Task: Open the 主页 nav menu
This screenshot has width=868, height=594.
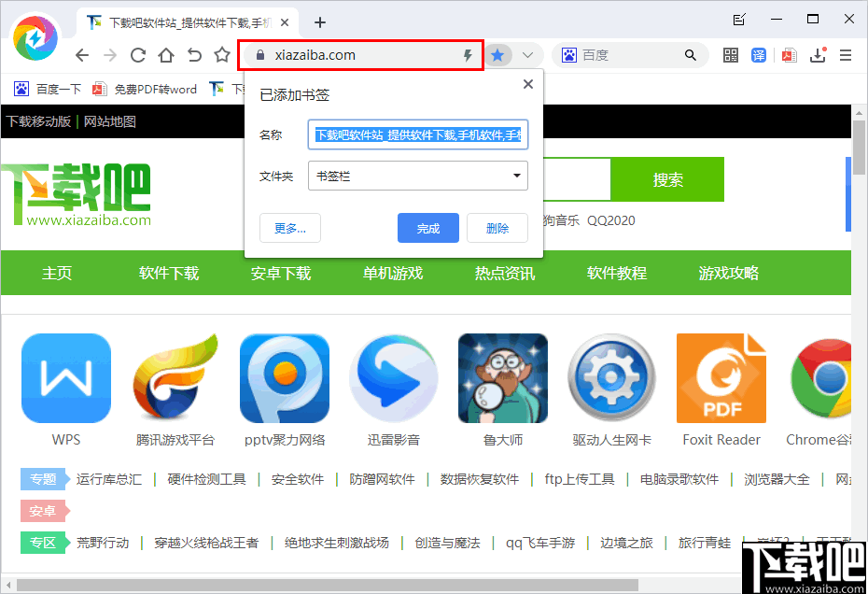Action: coord(57,273)
